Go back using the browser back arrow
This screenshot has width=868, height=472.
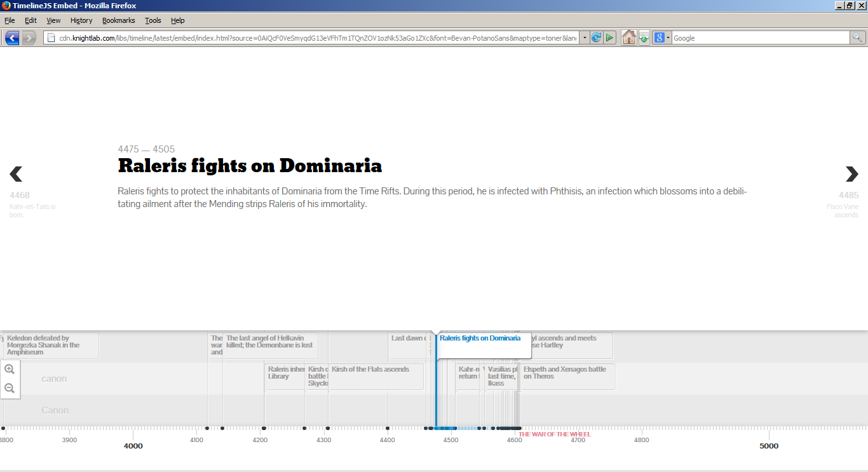coord(12,38)
